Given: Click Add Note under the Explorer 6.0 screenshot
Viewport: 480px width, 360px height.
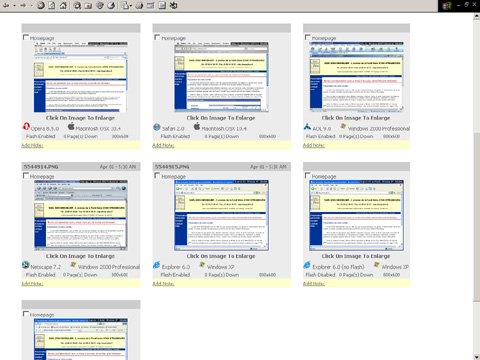Looking at the screenshot, I should (163, 284).
